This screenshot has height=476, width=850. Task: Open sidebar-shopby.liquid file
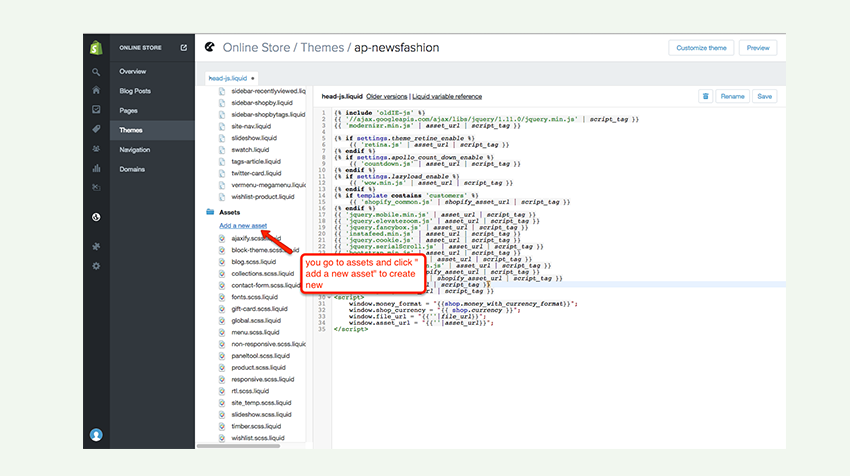click(262, 103)
